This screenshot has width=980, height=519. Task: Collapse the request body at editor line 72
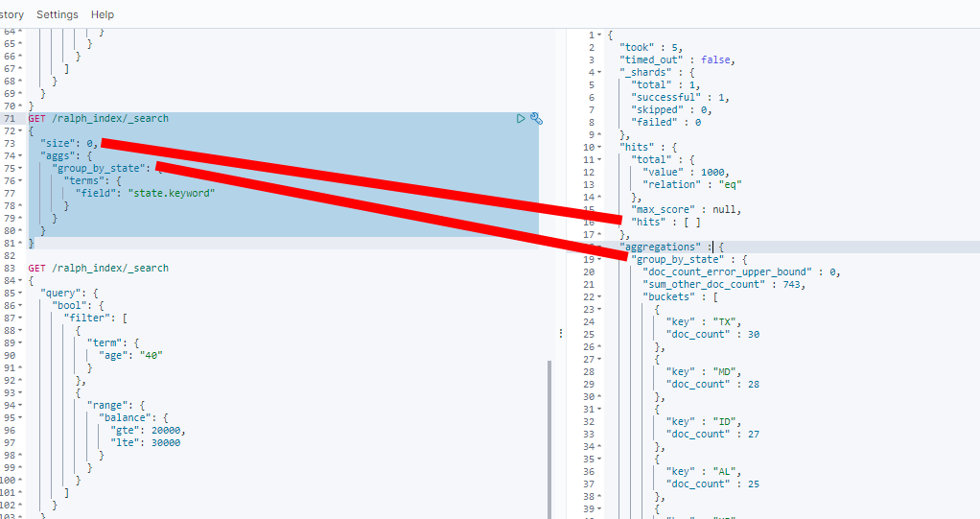(x=21, y=130)
